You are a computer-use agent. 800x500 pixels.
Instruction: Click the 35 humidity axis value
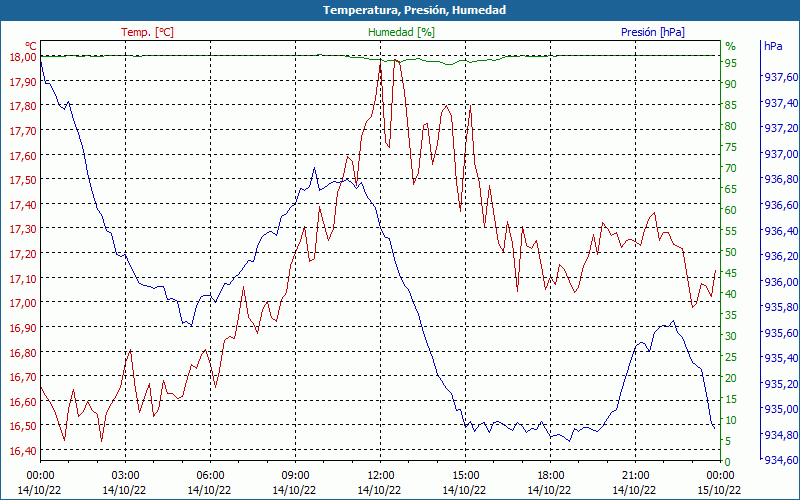tap(731, 315)
